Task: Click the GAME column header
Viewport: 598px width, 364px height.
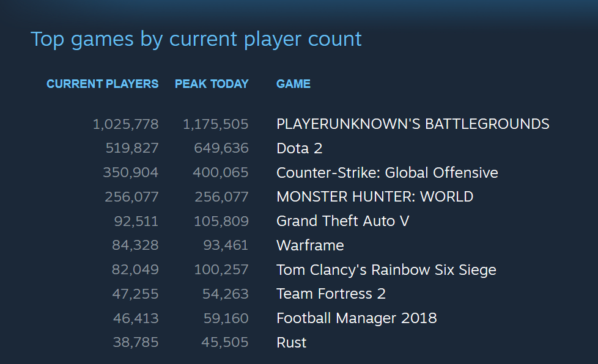Action: (x=293, y=84)
